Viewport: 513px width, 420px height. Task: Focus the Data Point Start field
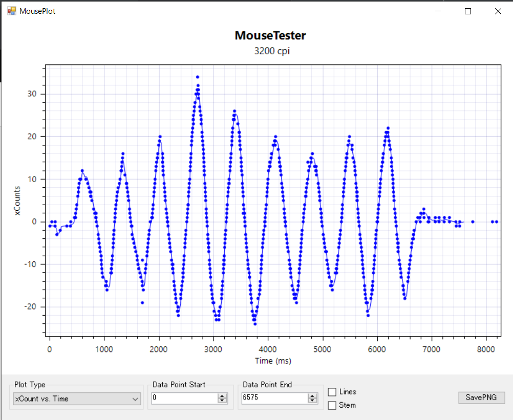point(184,398)
